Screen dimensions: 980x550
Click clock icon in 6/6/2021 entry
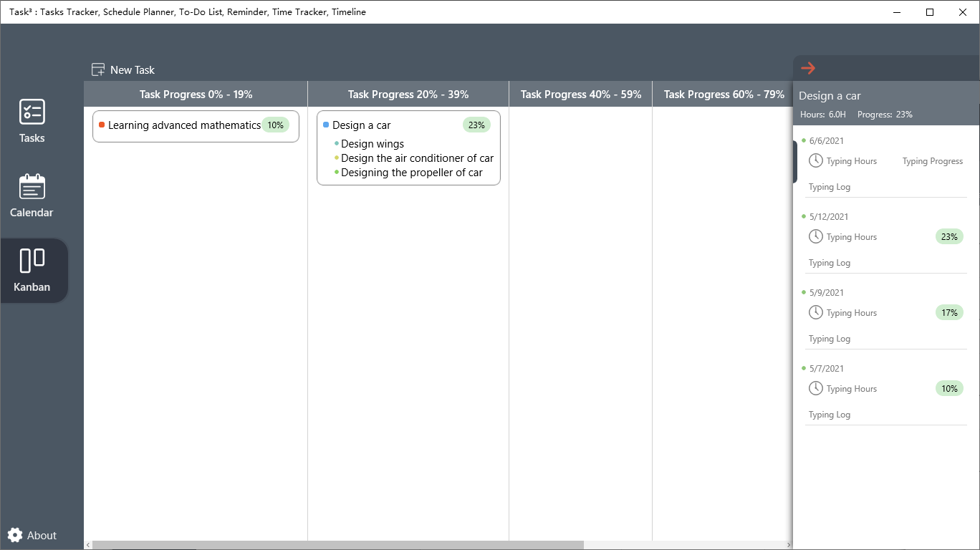pyautogui.click(x=815, y=160)
